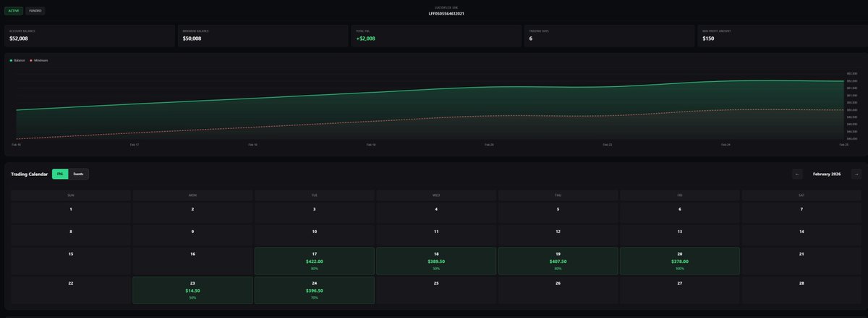Select calendar day 16
This screenshot has height=318, width=868.
coord(192,261)
